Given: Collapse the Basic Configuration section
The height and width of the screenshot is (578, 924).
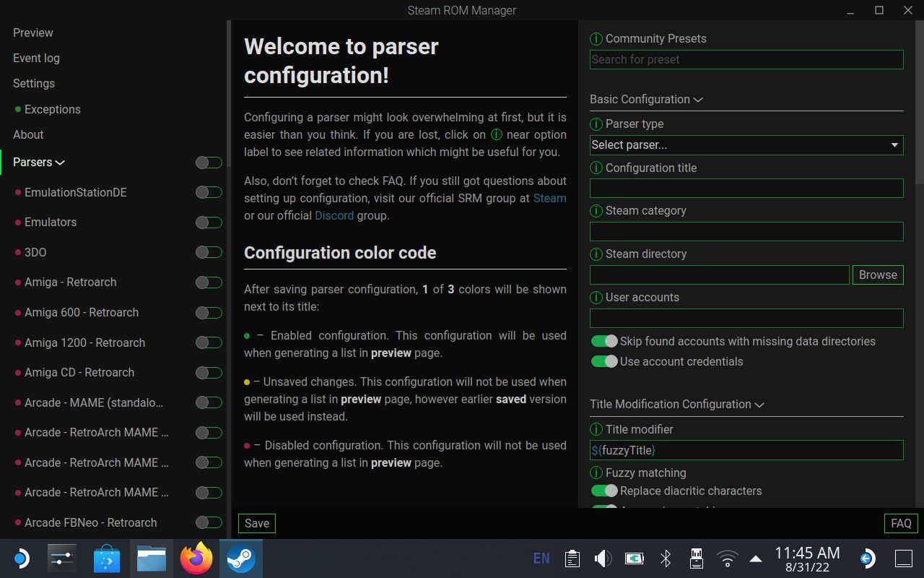Looking at the screenshot, I should click(697, 99).
